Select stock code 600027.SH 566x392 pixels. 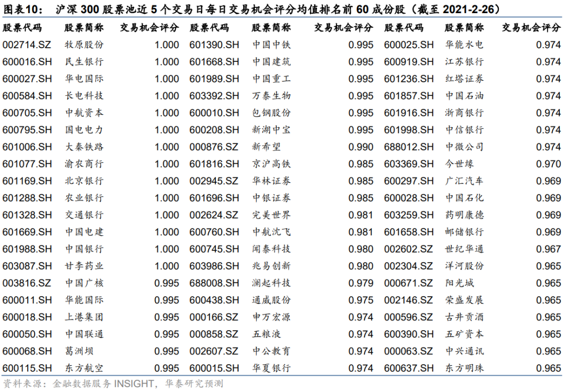click(27, 79)
